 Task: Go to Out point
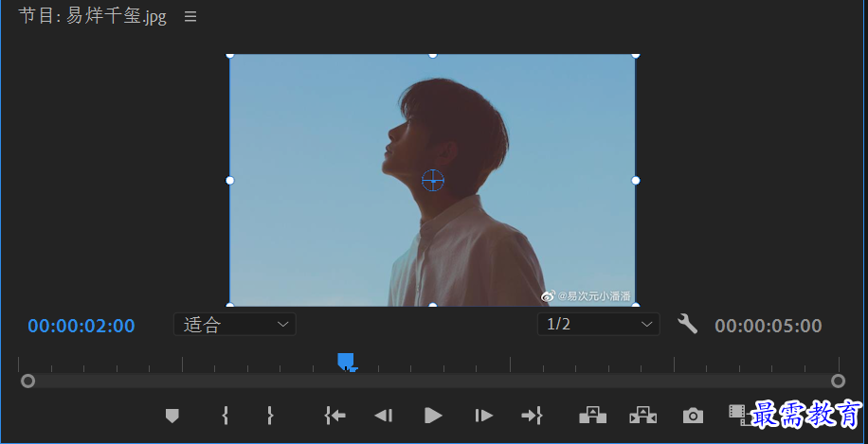click(532, 416)
